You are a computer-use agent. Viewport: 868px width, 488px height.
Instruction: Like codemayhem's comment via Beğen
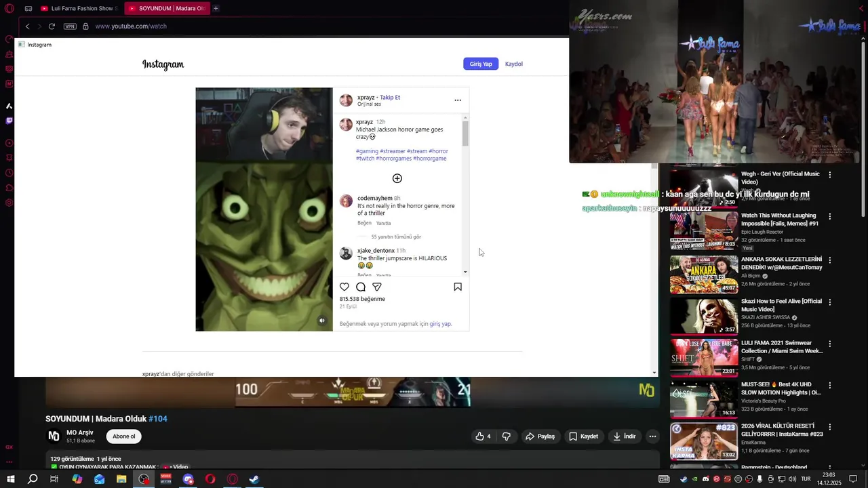click(x=364, y=223)
